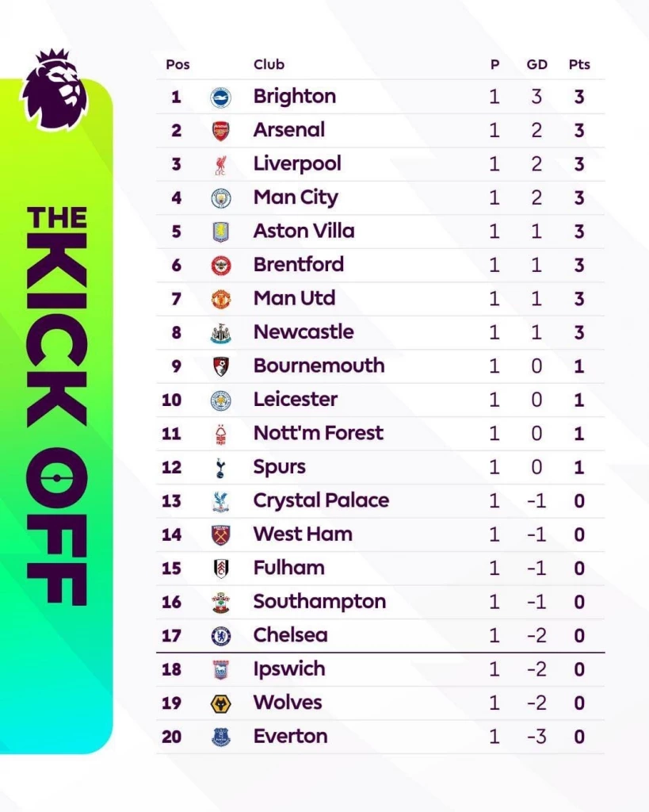
Task: Click the Pts column header
Action: tap(579, 65)
